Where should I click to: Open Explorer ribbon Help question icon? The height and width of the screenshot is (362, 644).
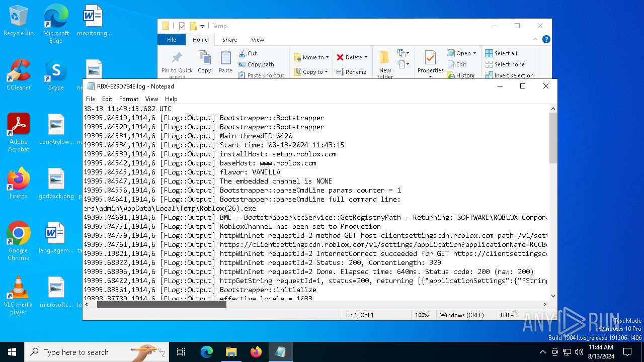546,39
